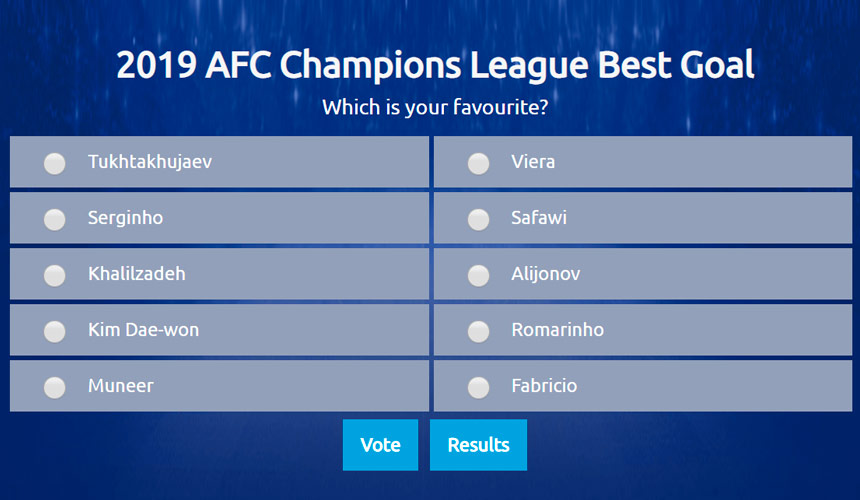Choose the radio circle beside Serginho

(55, 219)
